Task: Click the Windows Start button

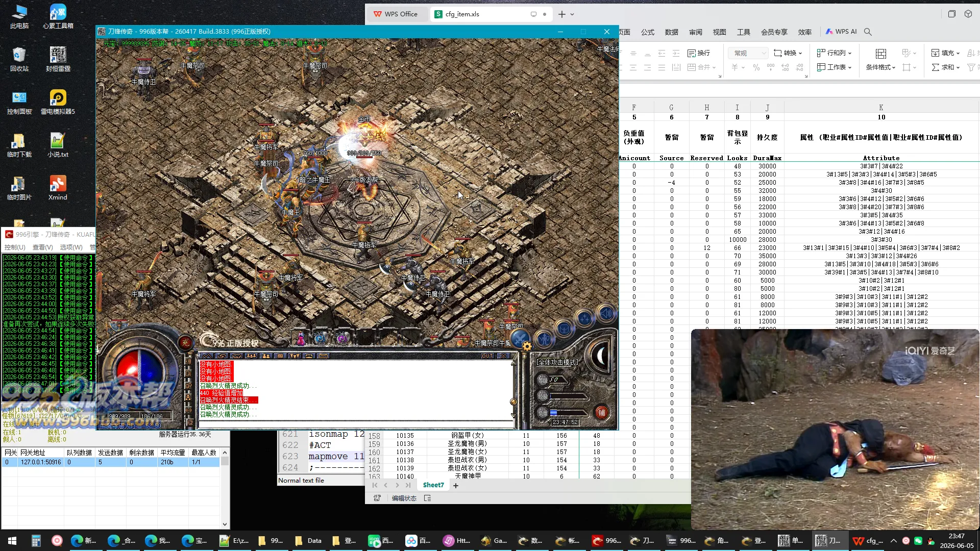Action: (12, 541)
